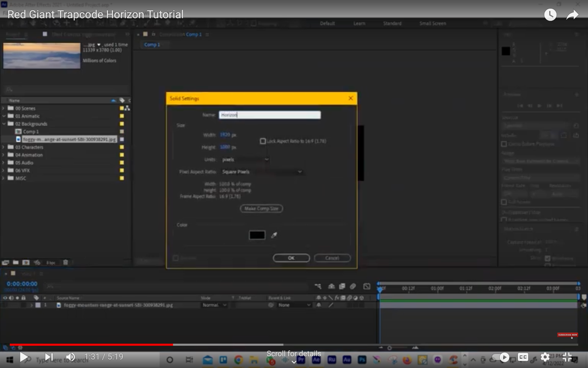Click the Make Comp Size button

[x=261, y=208]
